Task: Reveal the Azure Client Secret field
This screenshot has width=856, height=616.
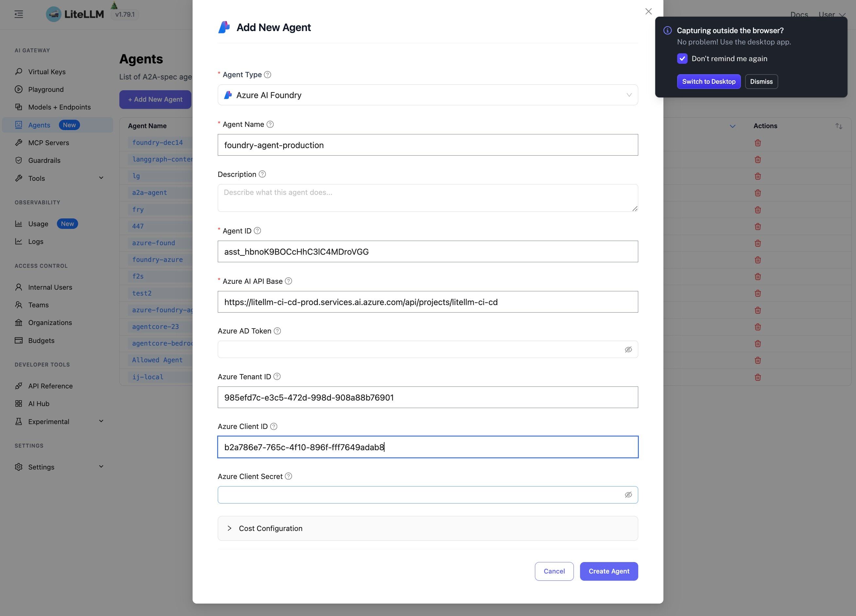Action: [628, 494]
